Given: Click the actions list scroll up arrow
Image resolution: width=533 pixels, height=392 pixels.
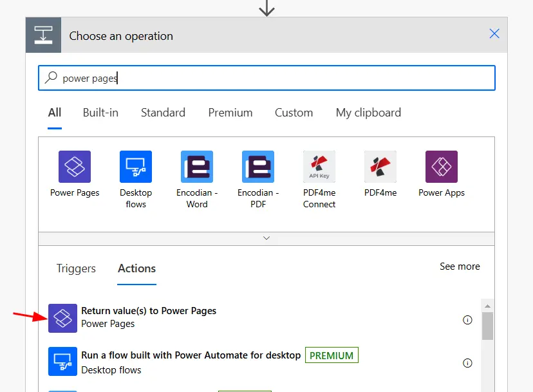Looking at the screenshot, I should pyautogui.click(x=487, y=306).
